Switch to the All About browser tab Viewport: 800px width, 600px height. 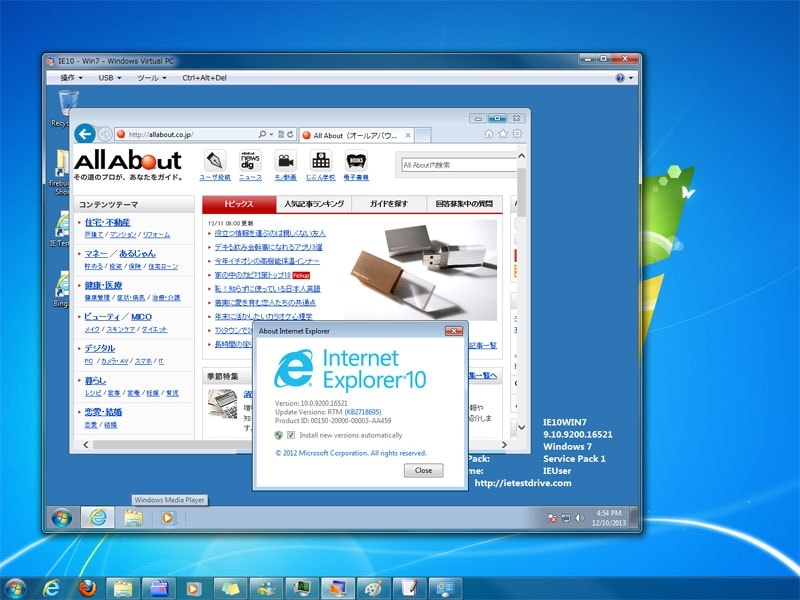(356, 135)
